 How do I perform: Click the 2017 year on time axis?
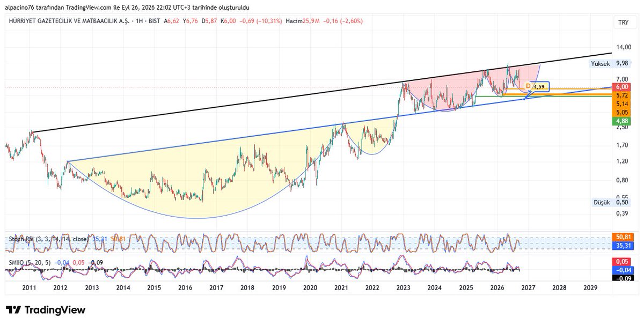(216, 288)
